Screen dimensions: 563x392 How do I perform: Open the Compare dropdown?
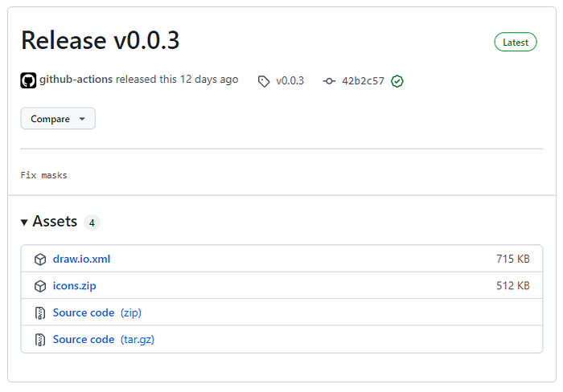(58, 119)
